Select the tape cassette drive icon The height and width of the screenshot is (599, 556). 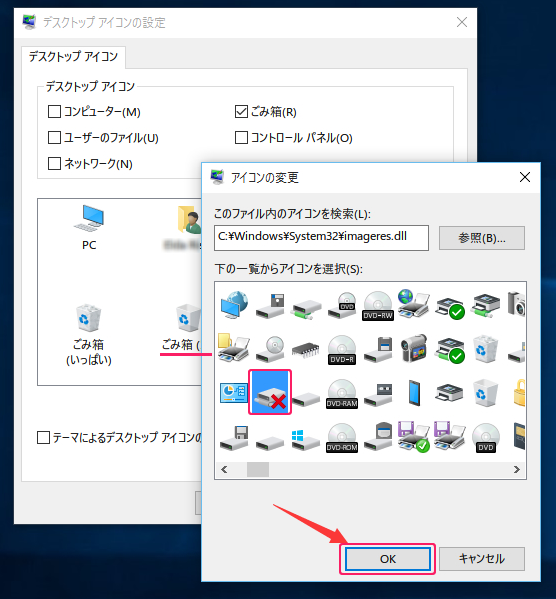[x=378, y=394]
